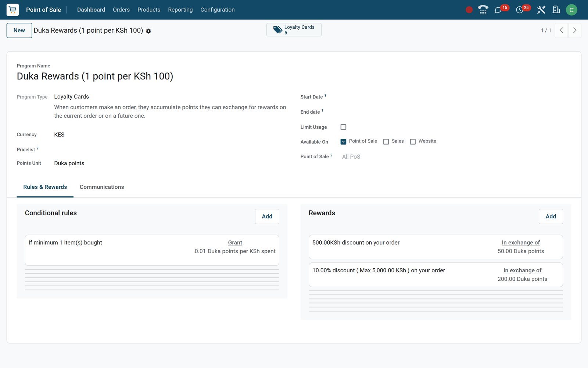Open the End date picker field

tap(456, 112)
